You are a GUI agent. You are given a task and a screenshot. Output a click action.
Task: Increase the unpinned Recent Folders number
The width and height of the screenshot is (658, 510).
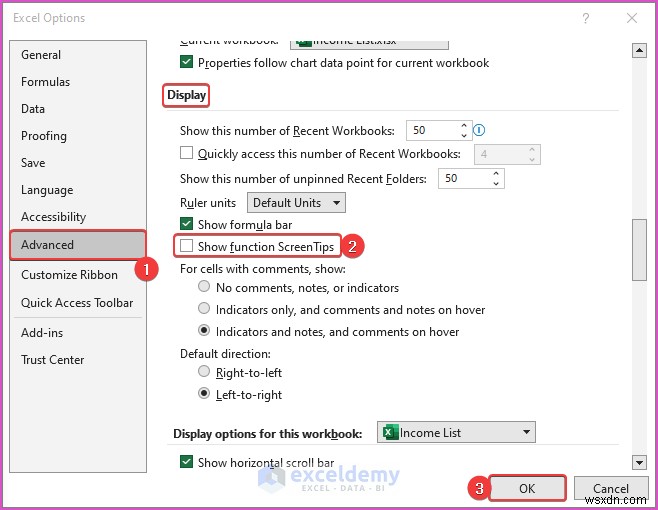point(496,173)
